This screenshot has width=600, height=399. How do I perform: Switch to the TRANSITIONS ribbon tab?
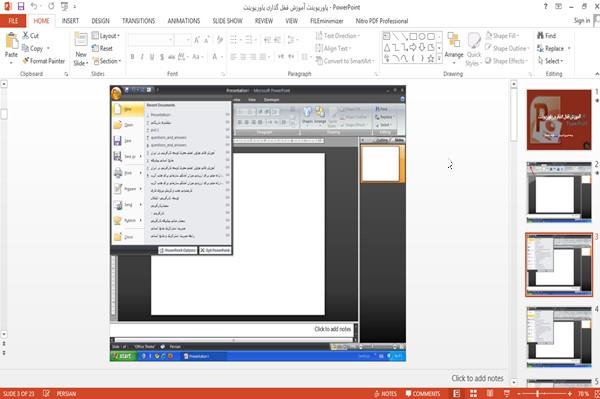click(x=139, y=21)
